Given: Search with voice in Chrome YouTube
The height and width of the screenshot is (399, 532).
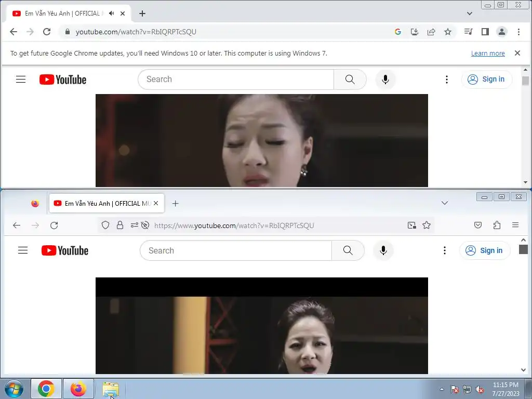Looking at the screenshot, I should [385, 79].
